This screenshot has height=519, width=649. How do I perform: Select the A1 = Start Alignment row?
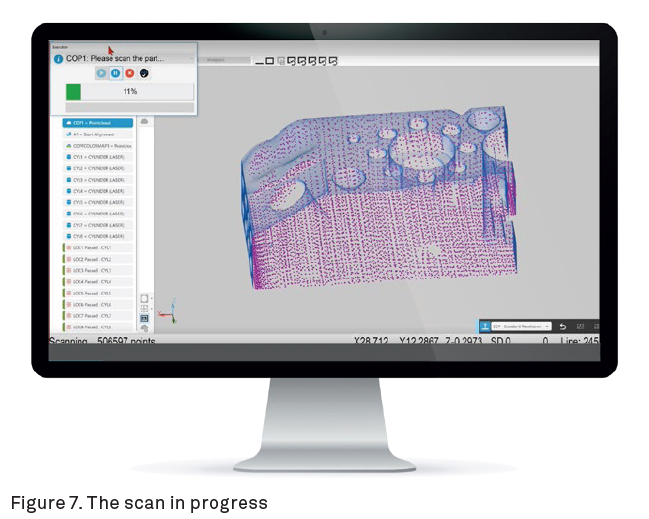click(98, 135)
